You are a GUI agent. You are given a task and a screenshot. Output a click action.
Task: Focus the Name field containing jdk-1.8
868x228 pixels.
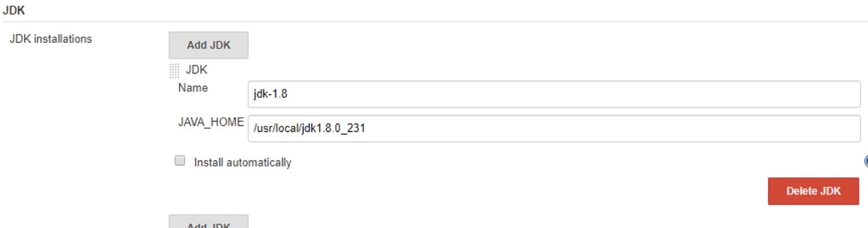coord(554,94)
